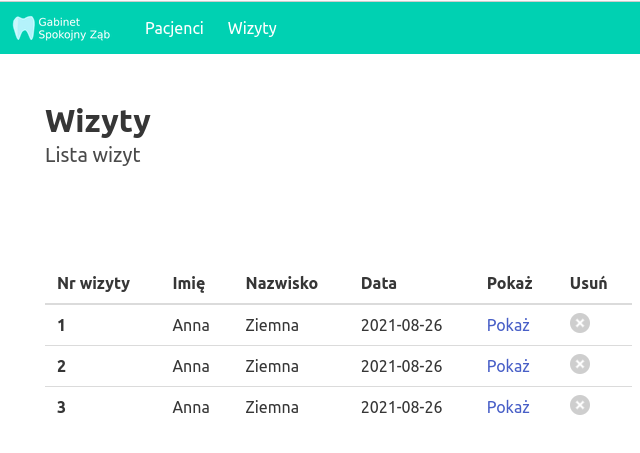Click the name Anna in visit 3 row
The image size is (640, 453).
point(191,407)
